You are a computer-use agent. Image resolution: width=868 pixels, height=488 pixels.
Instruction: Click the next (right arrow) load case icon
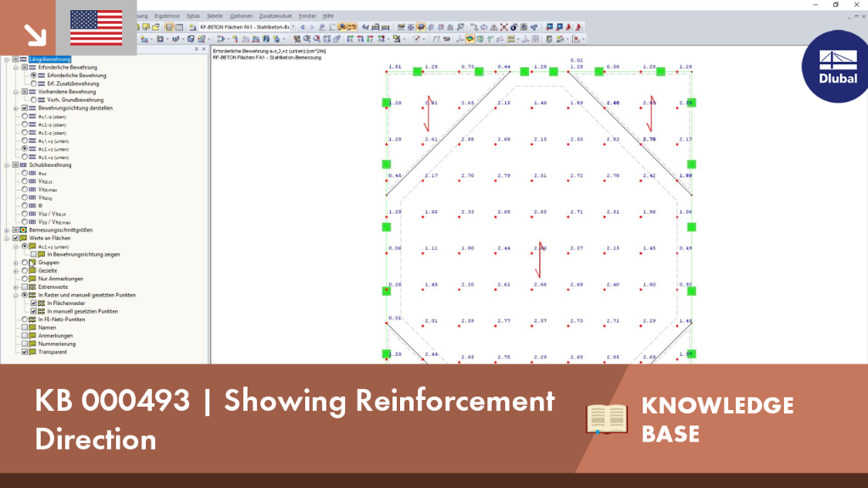(312, 27)
